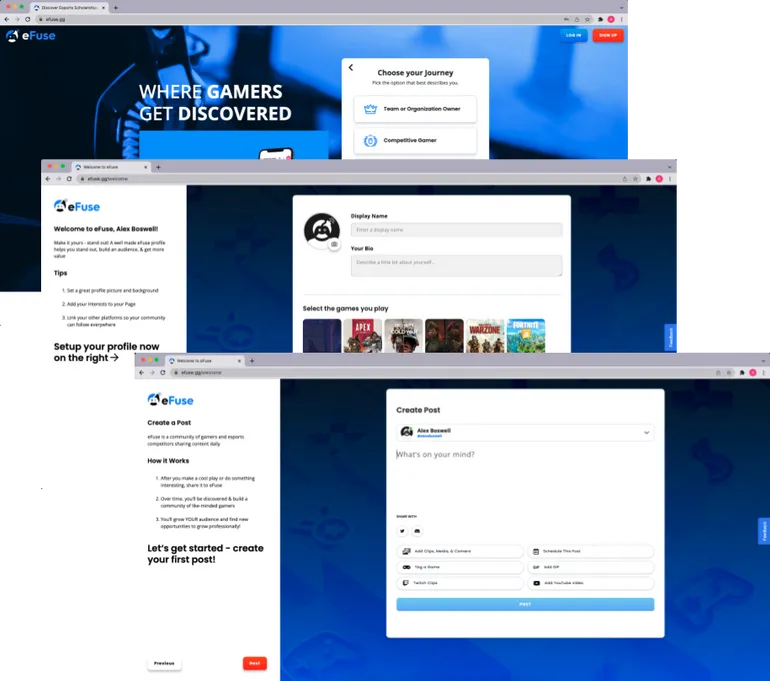Viewport: 770px width, 681px height.
Task: Reload page in back efuse.gg window
Action: (28, 19)
